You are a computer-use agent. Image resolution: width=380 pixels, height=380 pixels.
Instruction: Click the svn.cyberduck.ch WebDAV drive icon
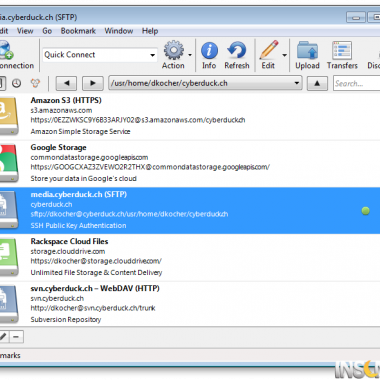pos(9,303)
